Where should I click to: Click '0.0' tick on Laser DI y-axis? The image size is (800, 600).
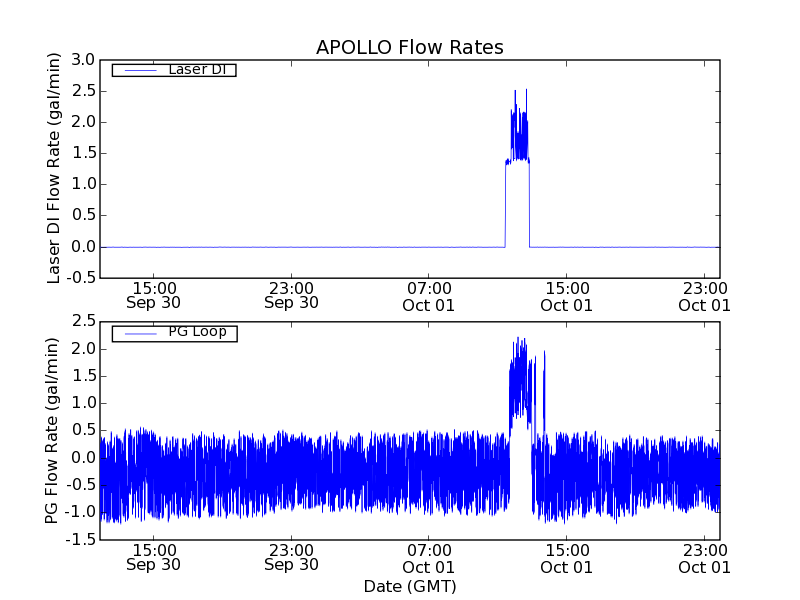(83, 247)
